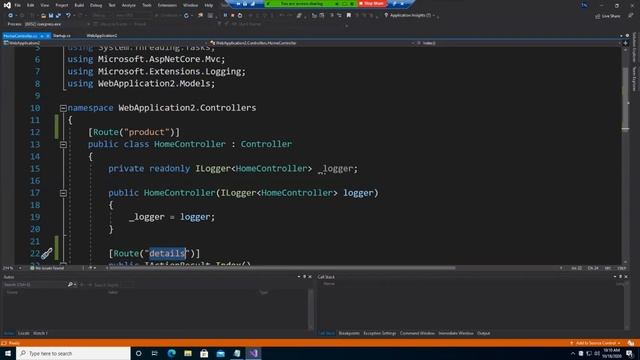The width and height of the screenshot is (640, 360).
Task: Switch to the Breakpoints tab
Action: pyautogui.click(x=349, y=333)
